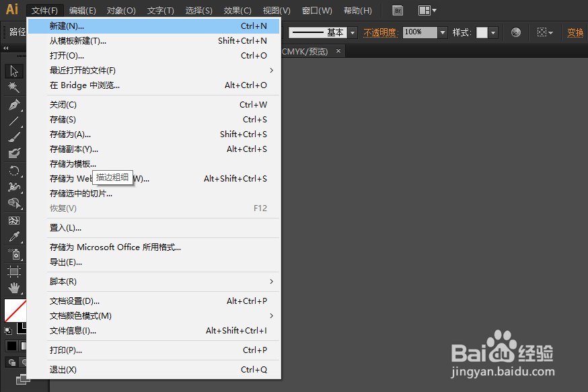Choose Print (打印) menu entry
Image resolution: width=588 pixels, height=392 pixels.
coord(154,350)
